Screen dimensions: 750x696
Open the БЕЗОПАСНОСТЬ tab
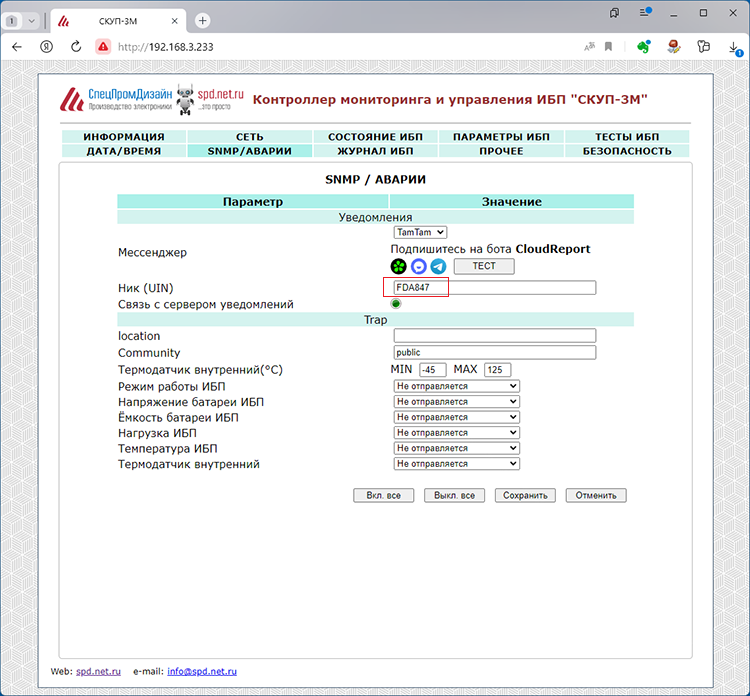click(627, 151)
